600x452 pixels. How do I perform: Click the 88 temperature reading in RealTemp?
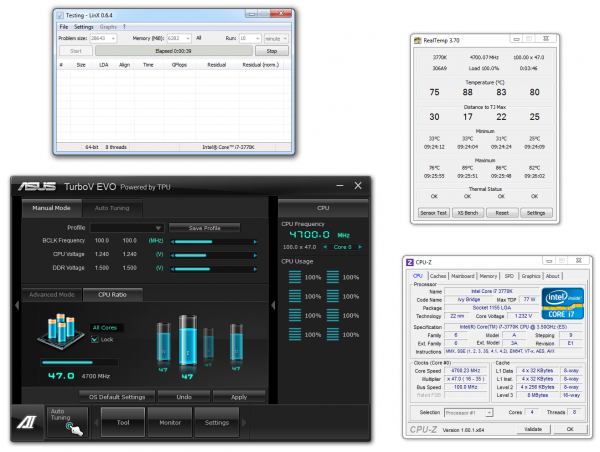[x=468, y=92]
